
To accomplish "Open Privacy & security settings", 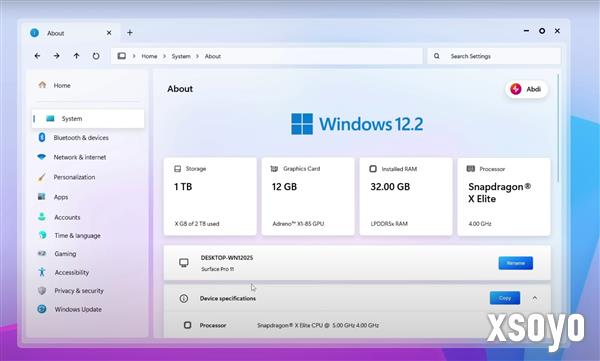I will point(88,291).
